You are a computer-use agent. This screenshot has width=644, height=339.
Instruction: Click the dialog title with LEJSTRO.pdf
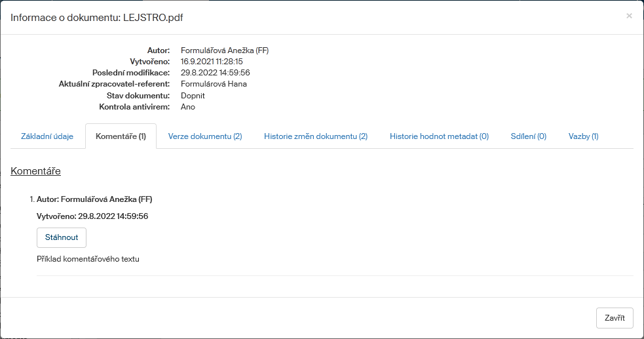coord(96,18)
